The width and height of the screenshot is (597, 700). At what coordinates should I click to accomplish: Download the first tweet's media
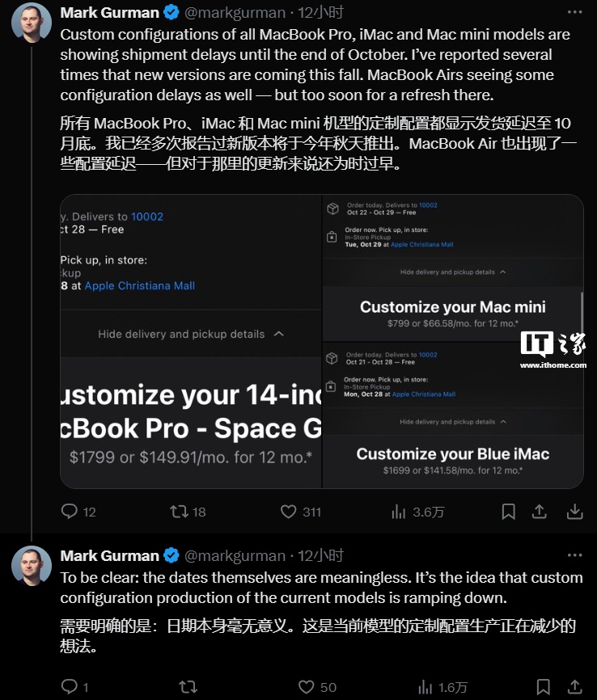(x=574, y=511)
